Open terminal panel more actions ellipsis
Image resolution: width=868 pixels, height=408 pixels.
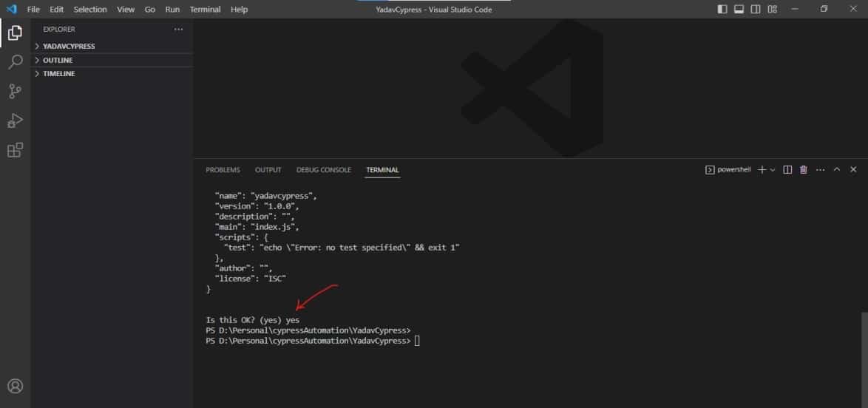click(821, 170)
